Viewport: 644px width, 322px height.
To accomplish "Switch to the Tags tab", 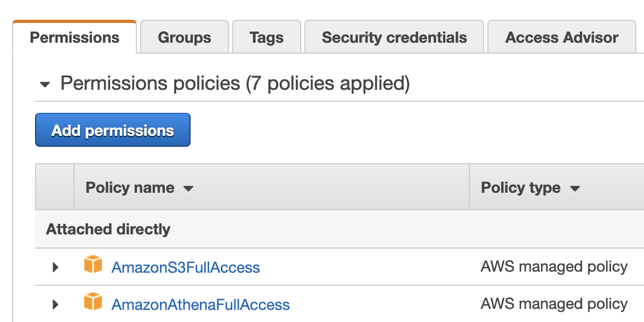I will coord(267,37).
